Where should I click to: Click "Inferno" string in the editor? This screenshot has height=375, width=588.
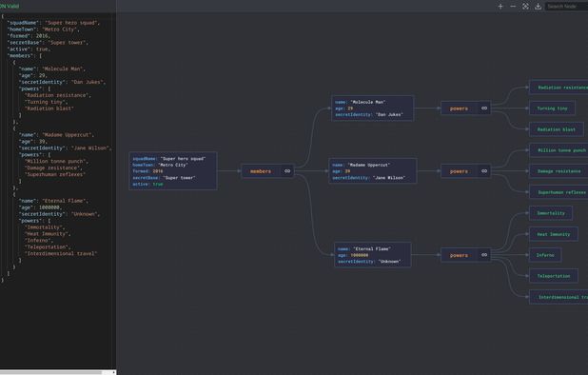pyautogui.click(x=39, y=241)
